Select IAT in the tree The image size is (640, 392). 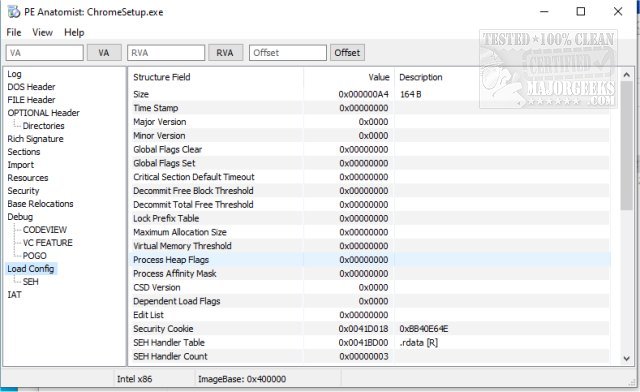(14, 295)
